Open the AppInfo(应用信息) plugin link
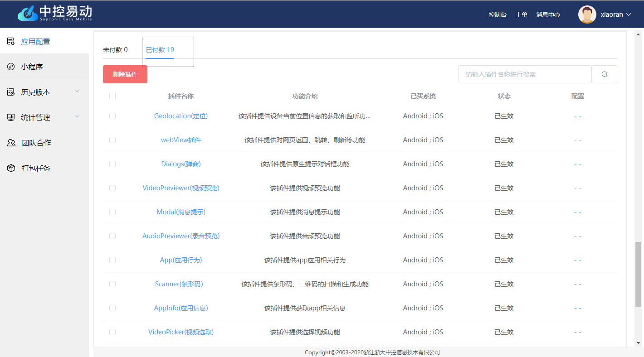 tap(181, 308)
